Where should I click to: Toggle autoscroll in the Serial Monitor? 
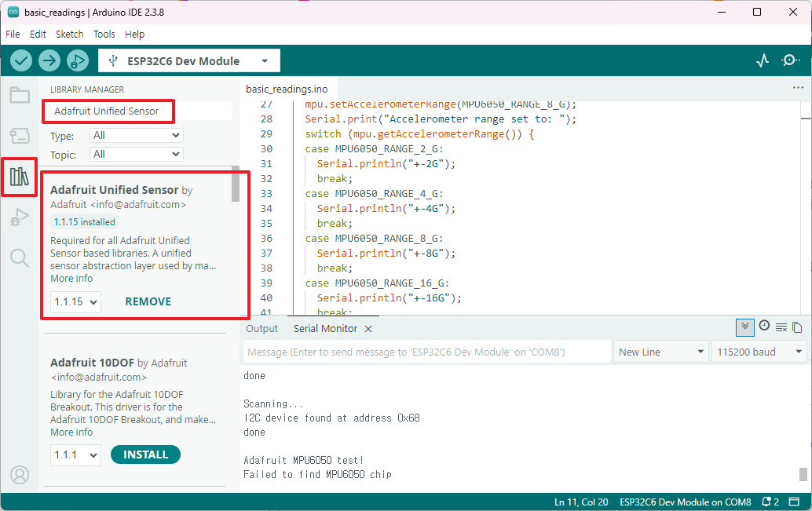pos(745,327)
